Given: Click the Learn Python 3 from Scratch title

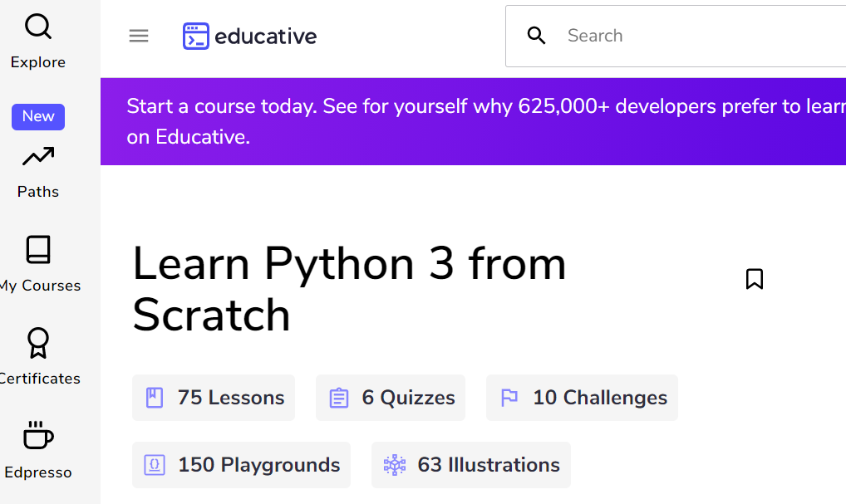Looking at the screenshot, I should [x=349, y=289].
